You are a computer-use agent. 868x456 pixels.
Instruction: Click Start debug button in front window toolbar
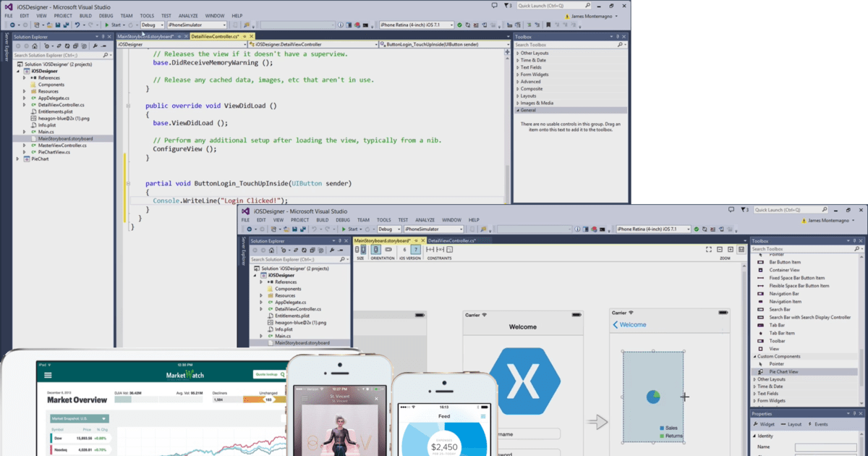click(349, 229)
